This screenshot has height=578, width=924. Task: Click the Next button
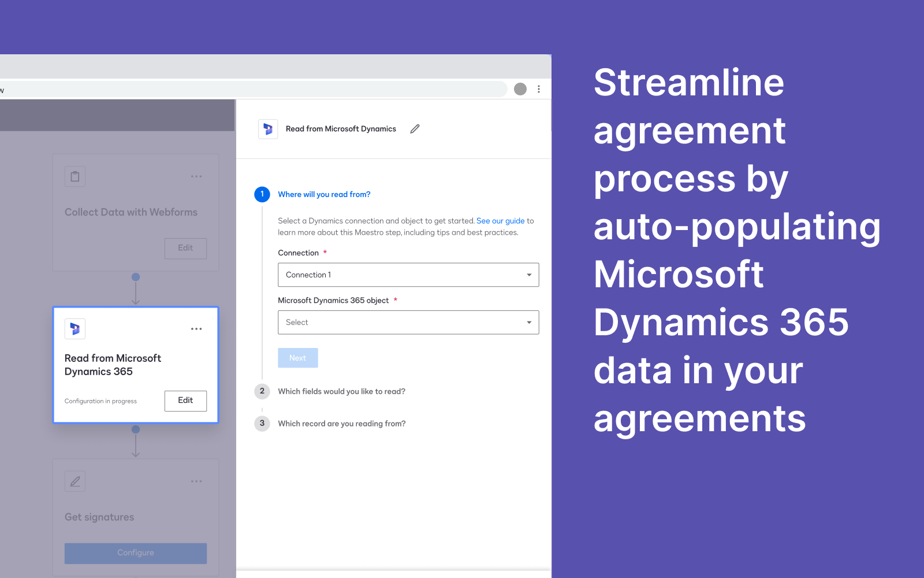pos(297,357)
